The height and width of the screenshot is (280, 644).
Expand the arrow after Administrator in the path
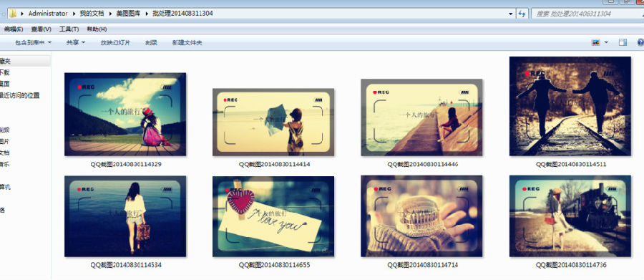74,14
